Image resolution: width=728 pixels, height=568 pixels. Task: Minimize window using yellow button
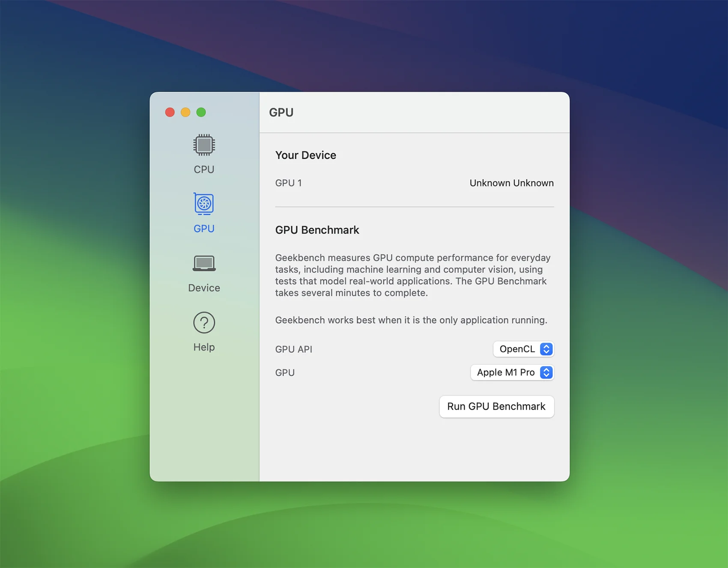point(185,112)
